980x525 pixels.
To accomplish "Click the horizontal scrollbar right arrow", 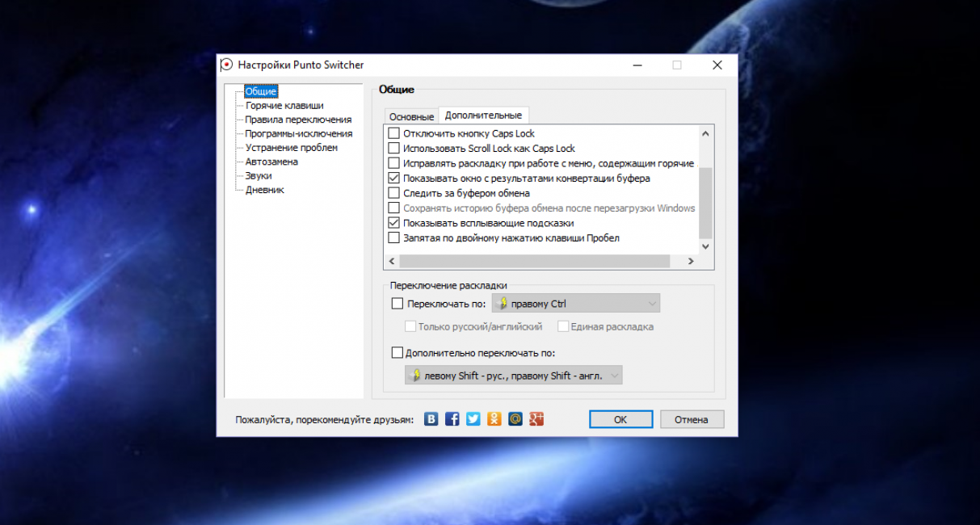I will (692, 261).
